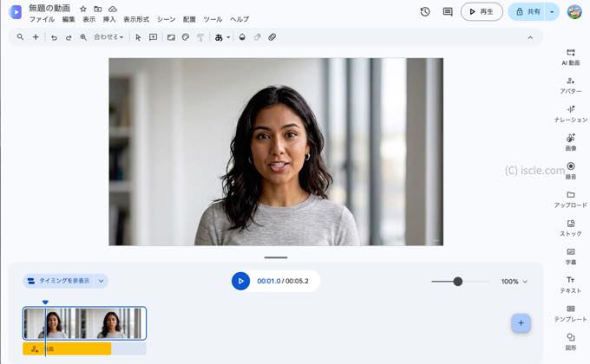590x364 pixels.
Task: Select the yellow avatar clip track
Action: [x=67, y=349]
